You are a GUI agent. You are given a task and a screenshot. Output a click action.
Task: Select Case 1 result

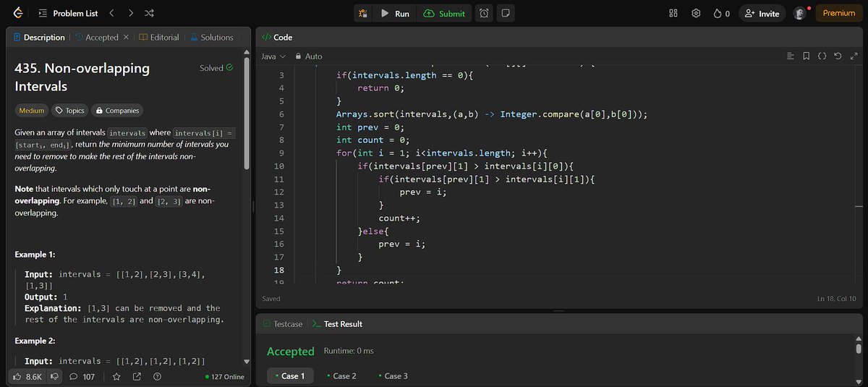coord(290,376)
